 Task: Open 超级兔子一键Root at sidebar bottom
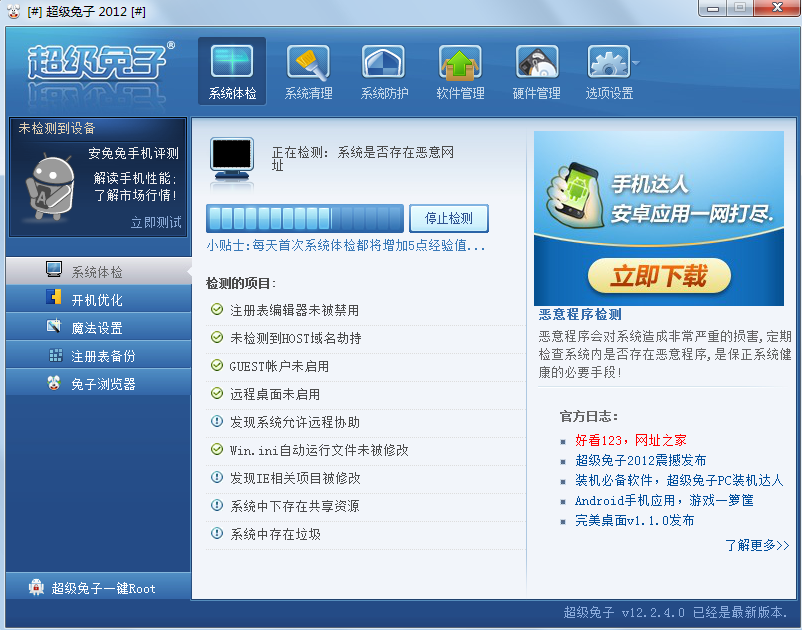[98, 588]
